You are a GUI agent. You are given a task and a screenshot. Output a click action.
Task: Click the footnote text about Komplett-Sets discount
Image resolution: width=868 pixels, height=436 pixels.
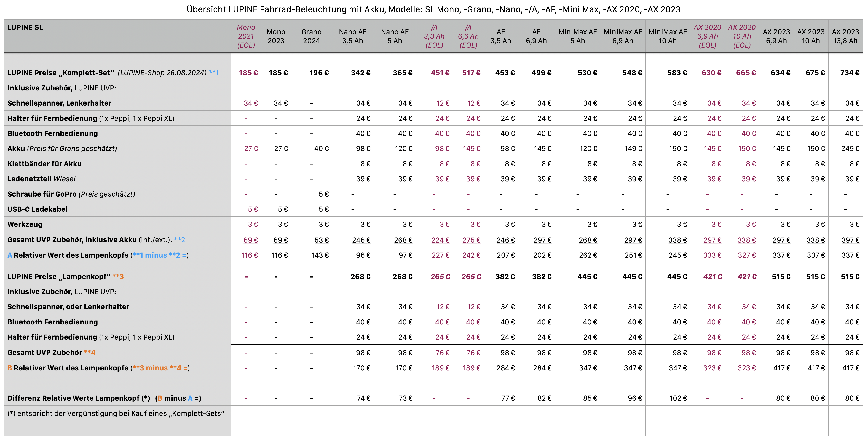point(116,413)
